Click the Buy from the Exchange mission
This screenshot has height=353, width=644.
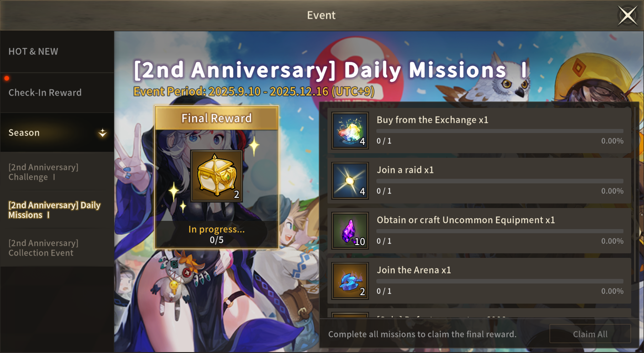point(480,130)
